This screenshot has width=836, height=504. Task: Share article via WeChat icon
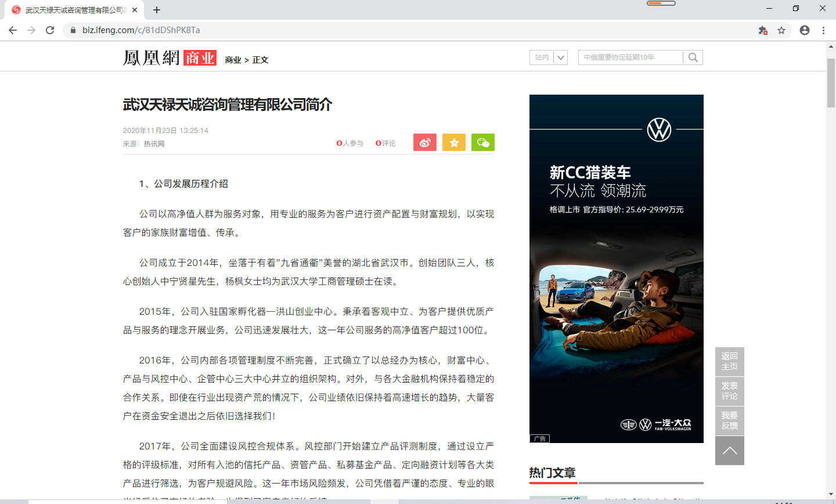[483, 142]
